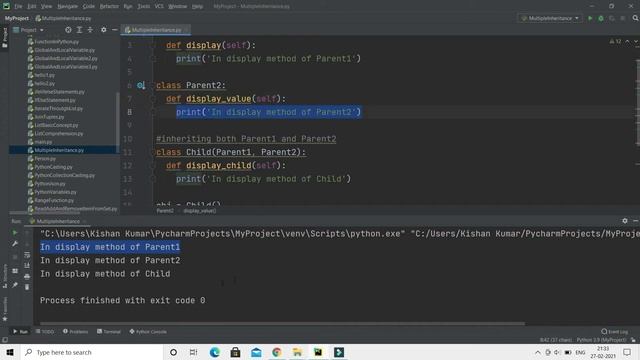
Task: Fold the display_value method in the line 7 gutter
Action: pyautogui.click(x=153, y=99)
